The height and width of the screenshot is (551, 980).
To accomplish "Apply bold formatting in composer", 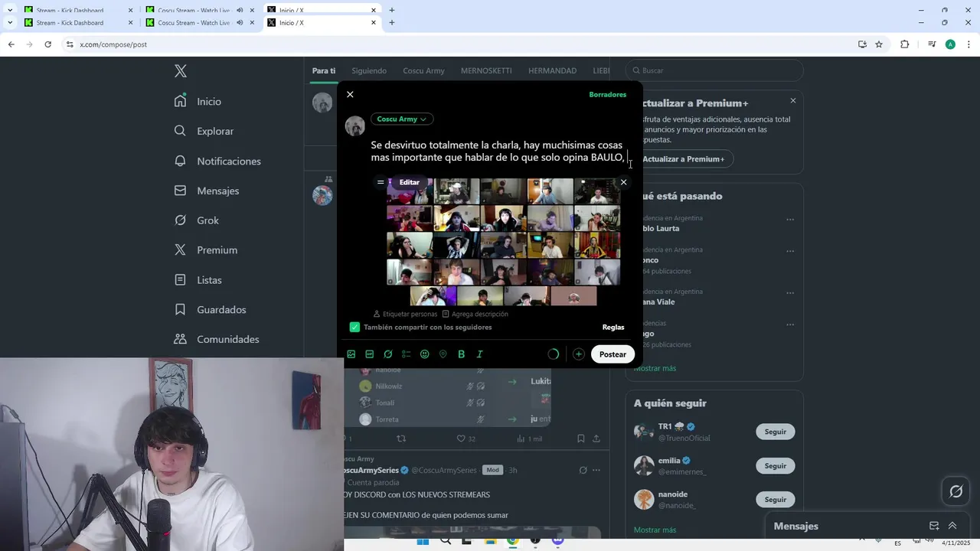I will (461, 354).
